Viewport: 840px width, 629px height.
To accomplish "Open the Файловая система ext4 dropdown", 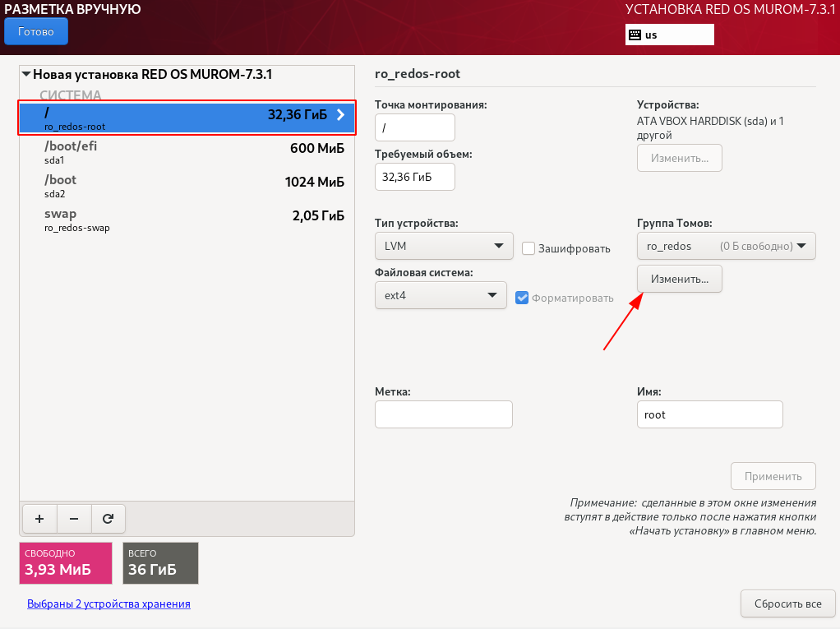I will click(x=441, y=295).
